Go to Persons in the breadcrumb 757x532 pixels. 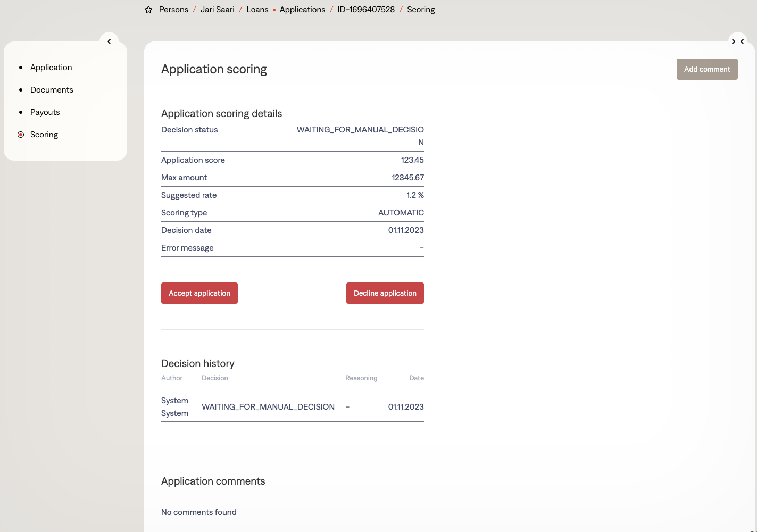tap(173, 10)
